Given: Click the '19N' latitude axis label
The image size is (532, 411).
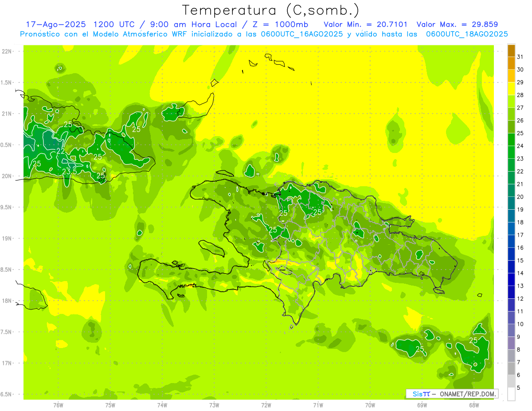Looking at the screenshot, I should [x=7, y=239].
